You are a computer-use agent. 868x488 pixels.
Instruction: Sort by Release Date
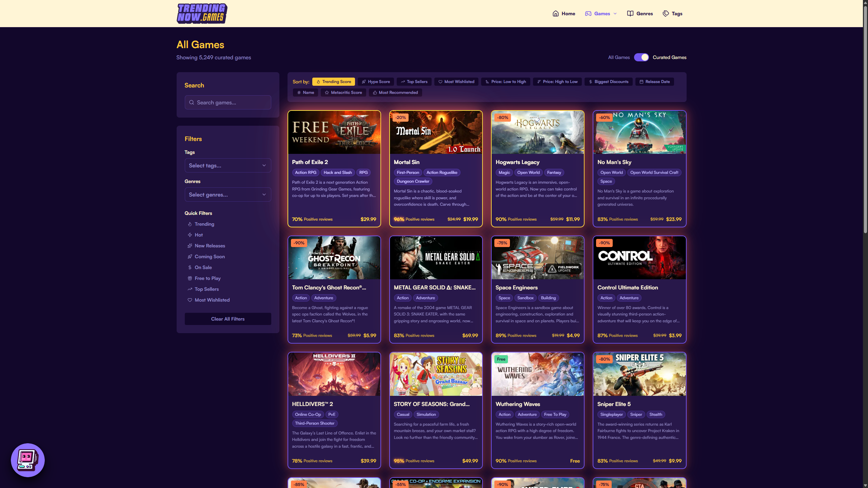point(654,82)
